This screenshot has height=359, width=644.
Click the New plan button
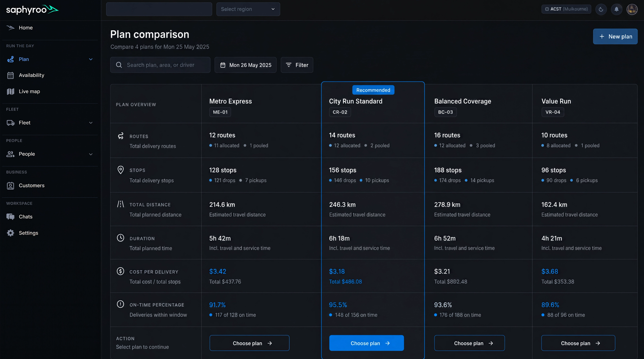click(x=615, y=37)
